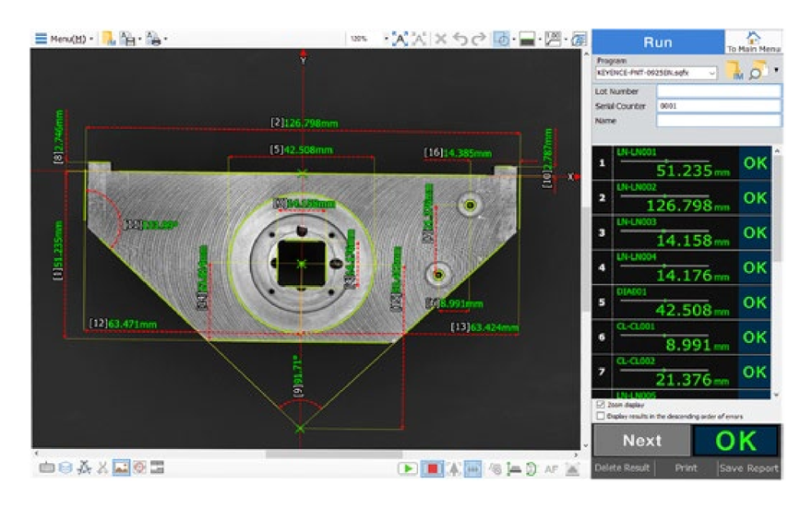Click the save file floppy disk icon
The width and height of the screenshot is (812, 509).
click(127, 39)
